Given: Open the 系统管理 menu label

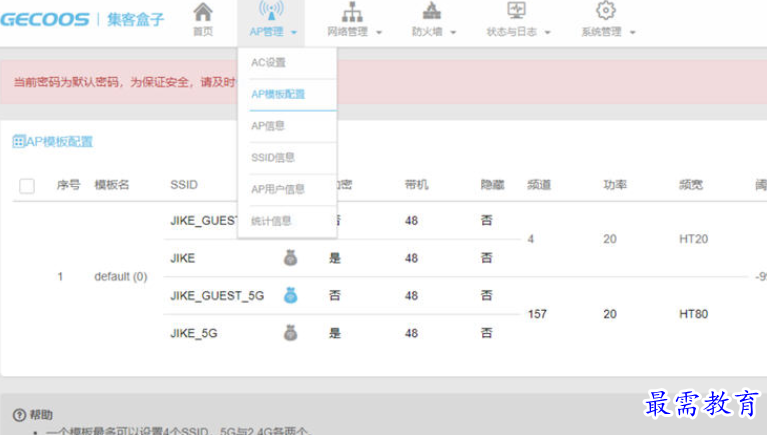Looking at the screenshot, I should pos(601,32).
